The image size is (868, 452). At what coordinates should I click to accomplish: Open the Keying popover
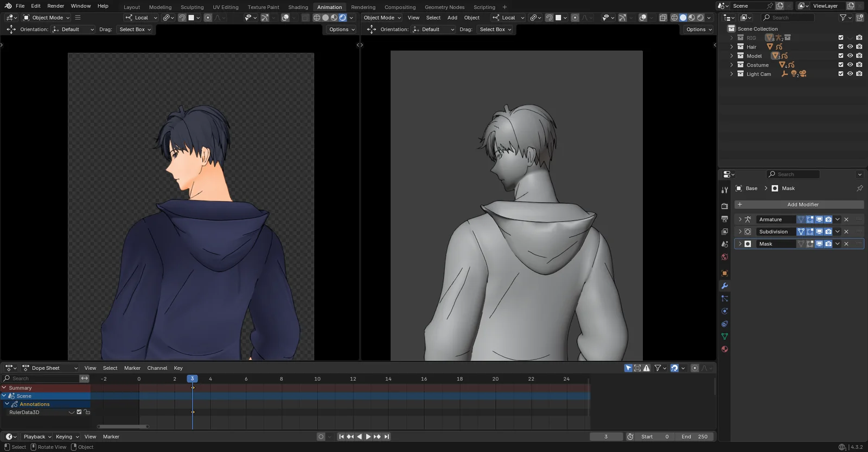(x=67, y=436)
